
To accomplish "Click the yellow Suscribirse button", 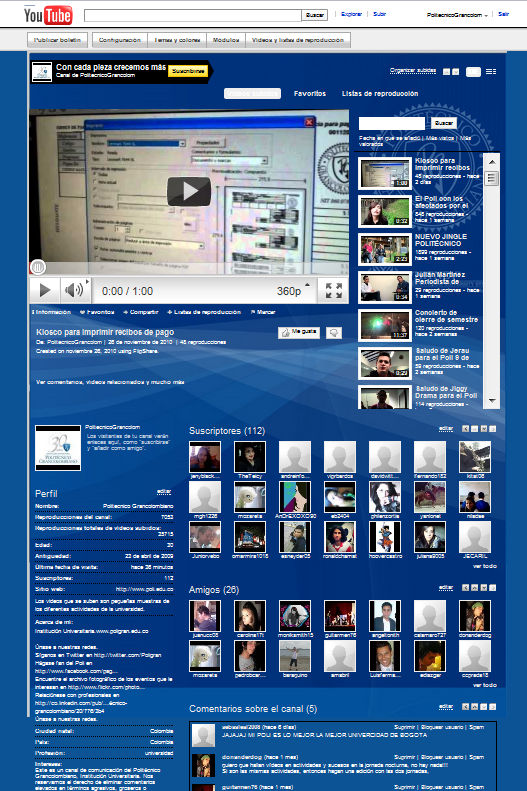I will (x=188, y=71).
